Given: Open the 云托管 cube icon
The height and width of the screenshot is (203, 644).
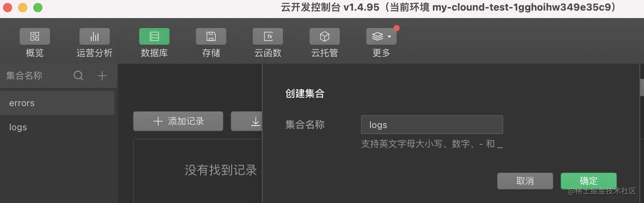Looking at the screenshot, I should coord(325,37).
